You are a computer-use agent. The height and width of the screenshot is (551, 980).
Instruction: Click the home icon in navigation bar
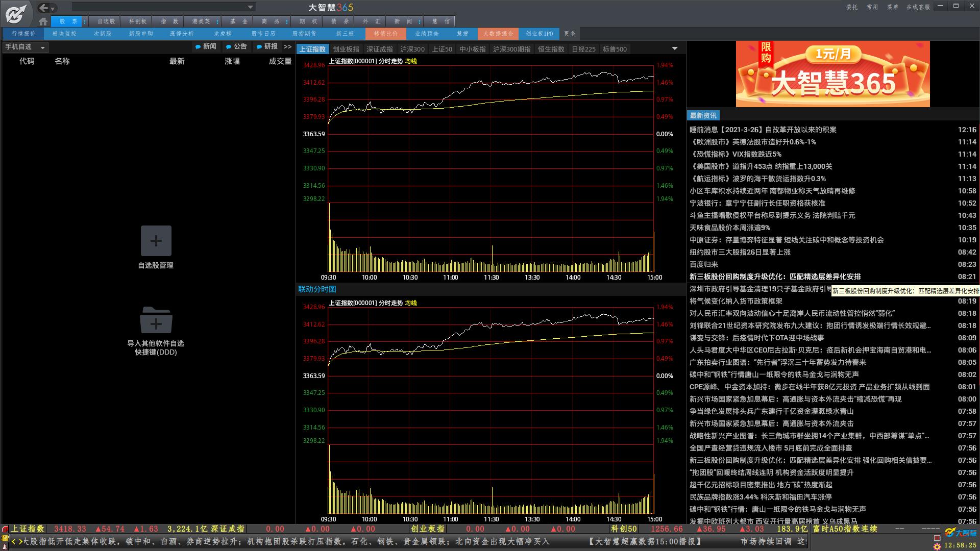tap(43, 21)
